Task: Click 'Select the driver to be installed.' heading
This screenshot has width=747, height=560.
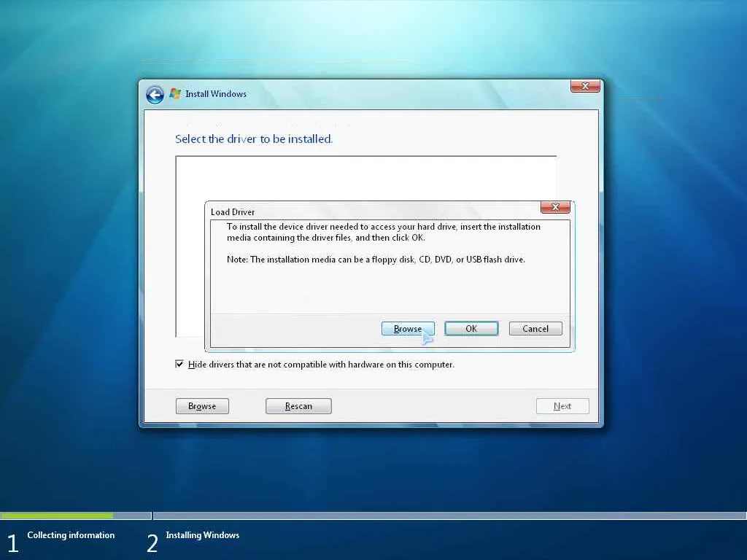Action: click(254, 139)
